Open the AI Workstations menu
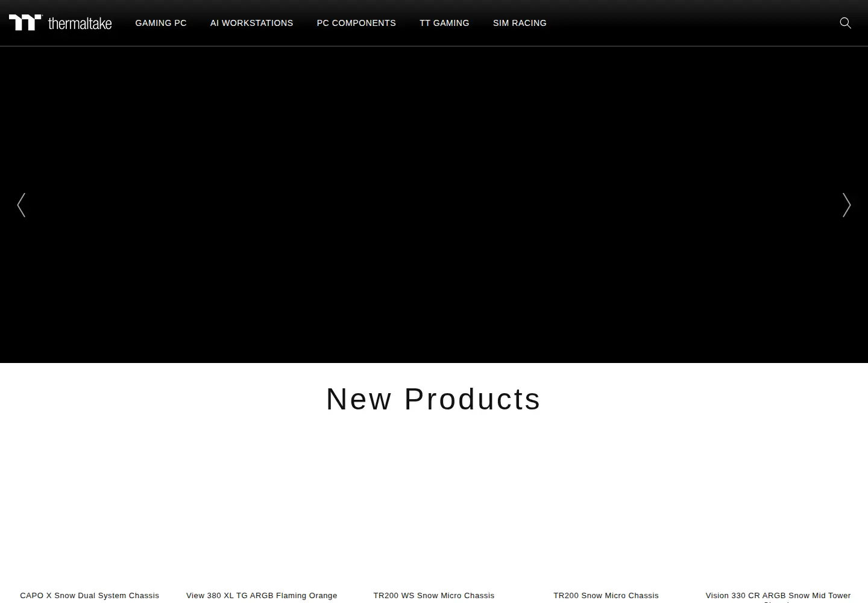This screenshot has width=868, height=603. pyautogui.click(x=251, y=23)
